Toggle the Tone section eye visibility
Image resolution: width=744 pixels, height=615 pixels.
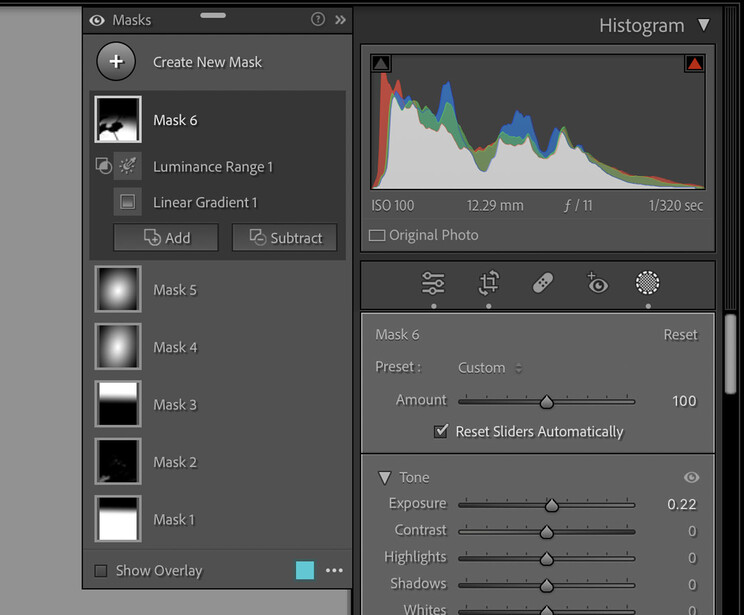[691, 478]
